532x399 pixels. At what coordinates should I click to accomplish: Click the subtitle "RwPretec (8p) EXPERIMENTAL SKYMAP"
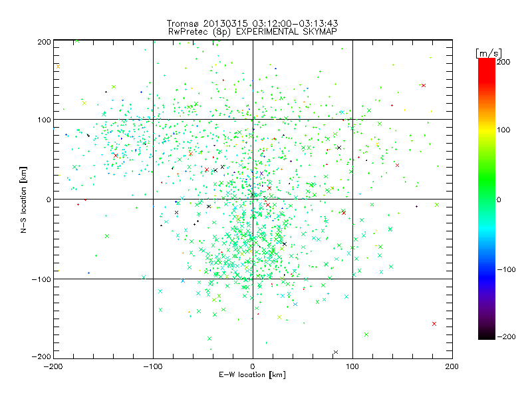click(253, 31)
